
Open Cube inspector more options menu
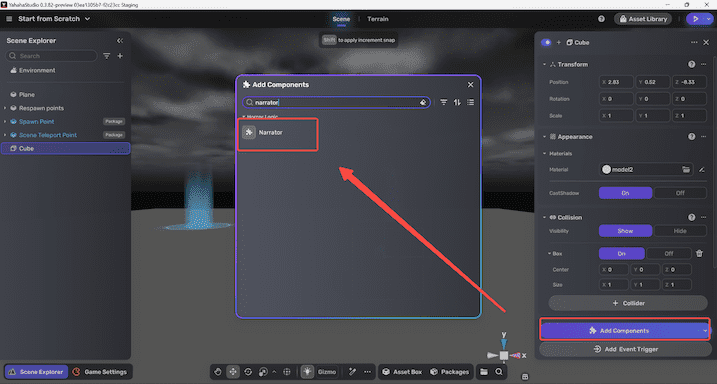[694, 42]
